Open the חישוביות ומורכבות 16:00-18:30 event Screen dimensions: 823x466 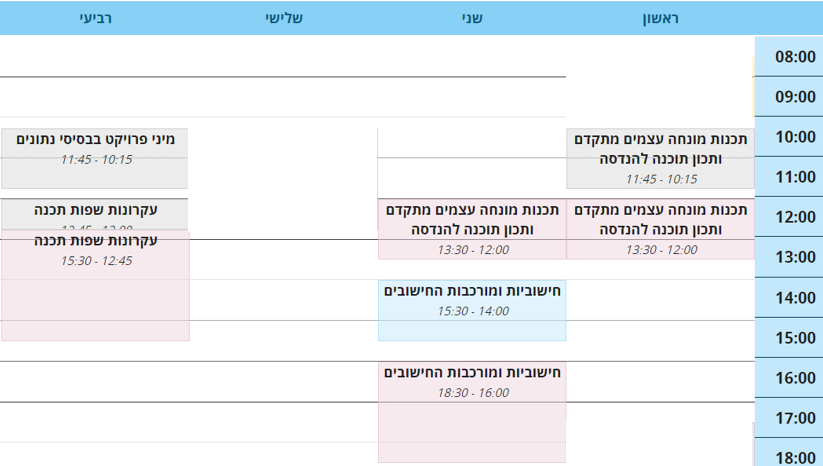[x=472, y=412]
